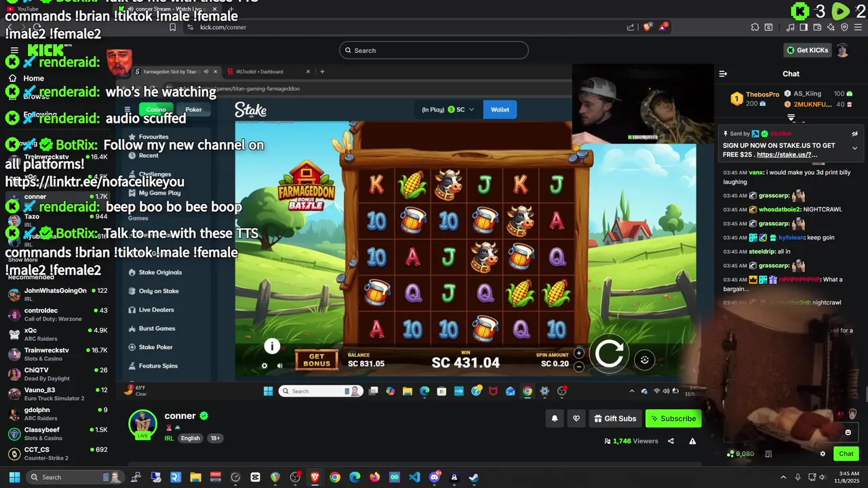
Task: Open user profile avatar at top right
Action: coord(842,50)
